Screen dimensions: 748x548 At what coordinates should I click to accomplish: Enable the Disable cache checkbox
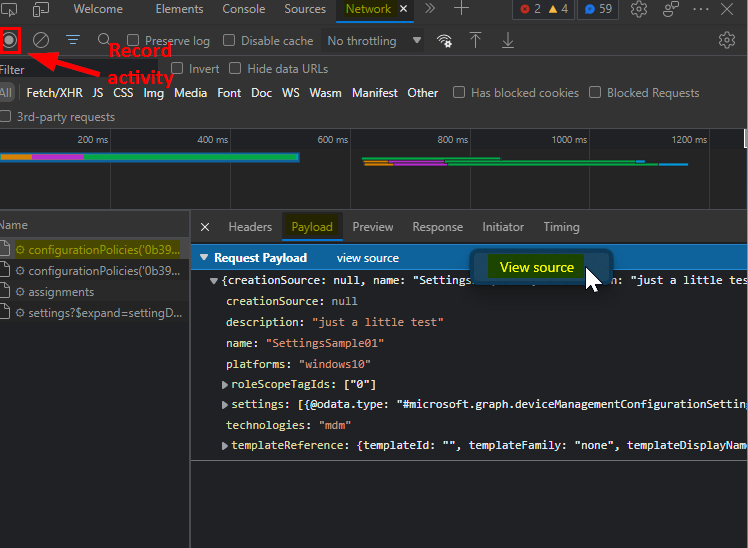click(x=229, y=41)
